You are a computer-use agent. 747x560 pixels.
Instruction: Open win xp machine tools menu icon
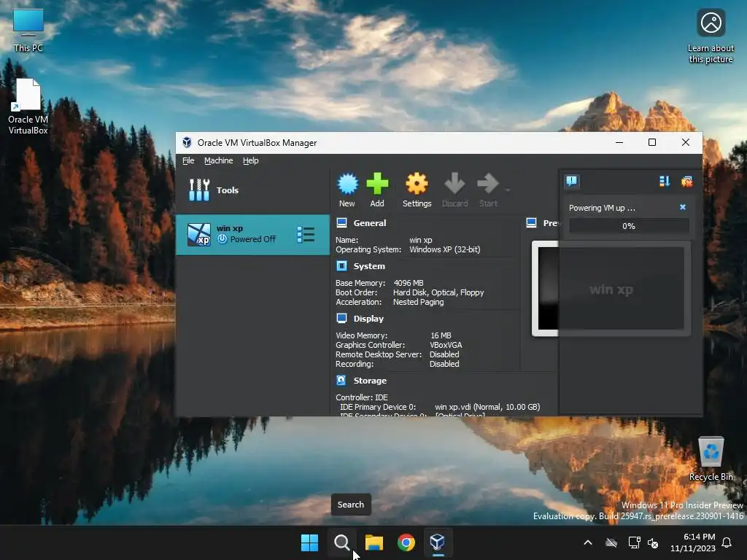click(306, 234)
